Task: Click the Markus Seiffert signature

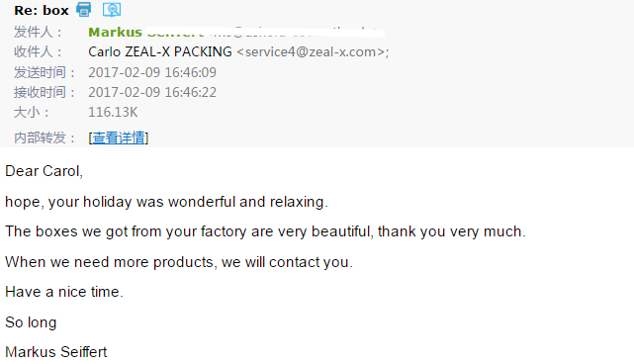Action: (56, 352)
